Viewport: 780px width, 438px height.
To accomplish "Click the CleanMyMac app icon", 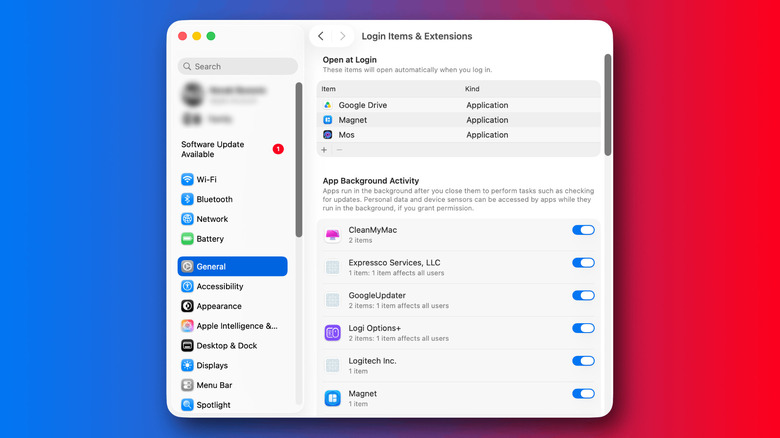I will coord(332,234).
